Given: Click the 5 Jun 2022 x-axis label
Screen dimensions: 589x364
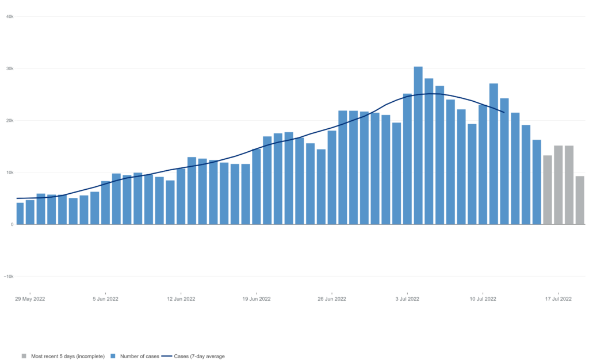Looking at the screenshot, I should (x=105, y=299).
